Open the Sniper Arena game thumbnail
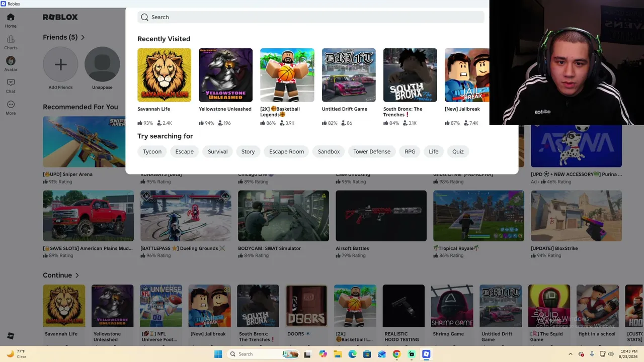Screen dimensions: 644x362 84,142
